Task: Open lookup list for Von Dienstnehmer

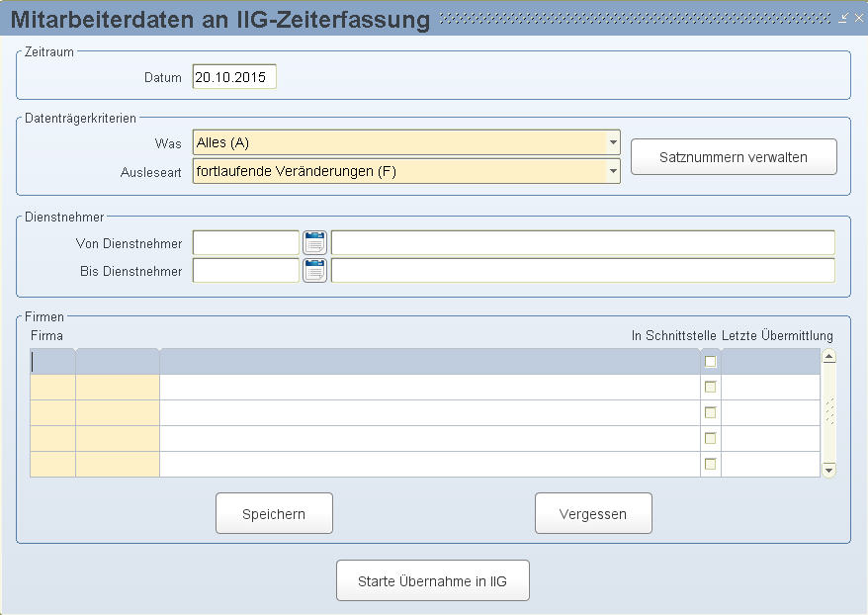Action: pyautogui.click(x=315, y=243)
